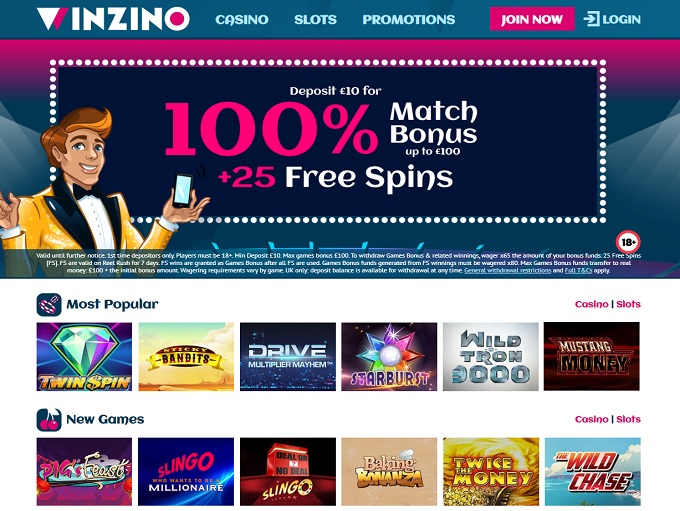Open the Promotions menu item
The width and height of the screenshot is (680, 511).
(409, 20)
